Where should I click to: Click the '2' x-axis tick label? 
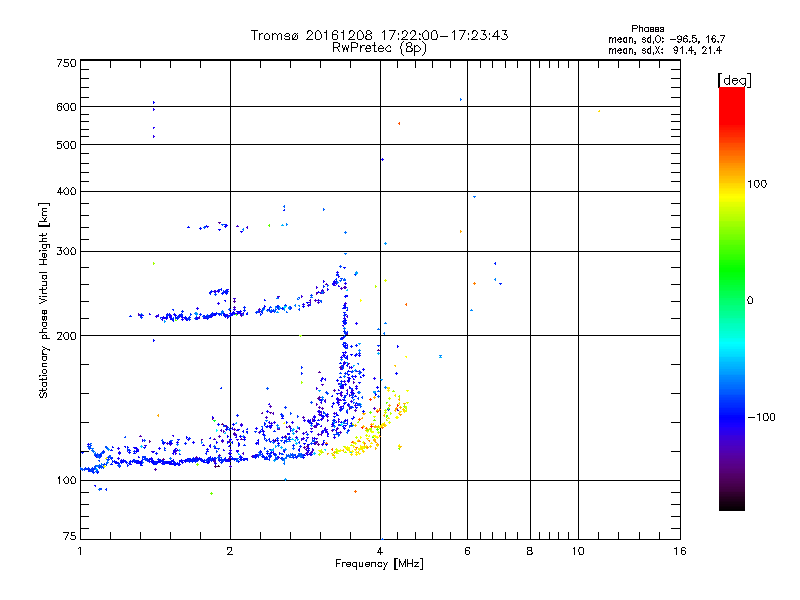(x=230, y=551)
